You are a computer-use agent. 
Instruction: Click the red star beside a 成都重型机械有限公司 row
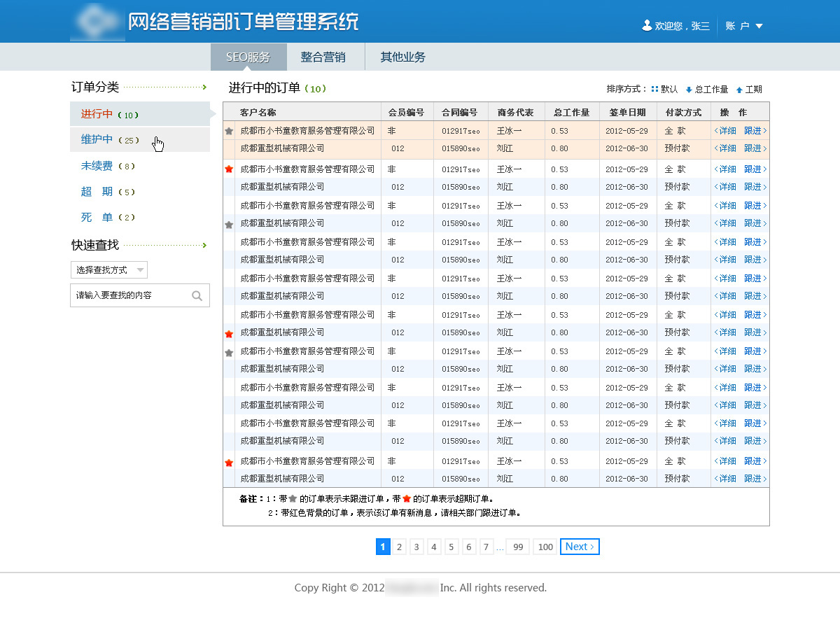point(229,334)
